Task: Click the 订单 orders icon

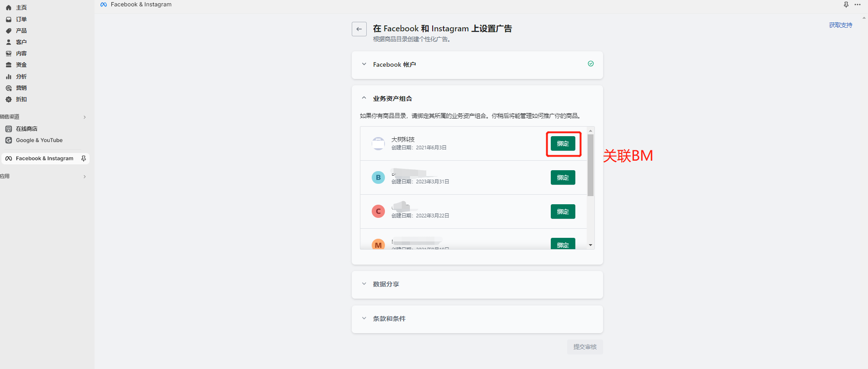Action: 9,20
